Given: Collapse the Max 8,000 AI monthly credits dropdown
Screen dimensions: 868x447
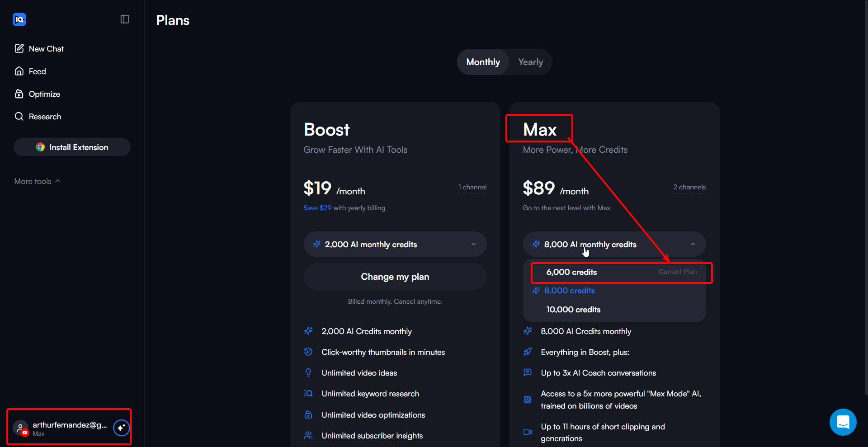Looking at the screenshot, I should 614,244.
